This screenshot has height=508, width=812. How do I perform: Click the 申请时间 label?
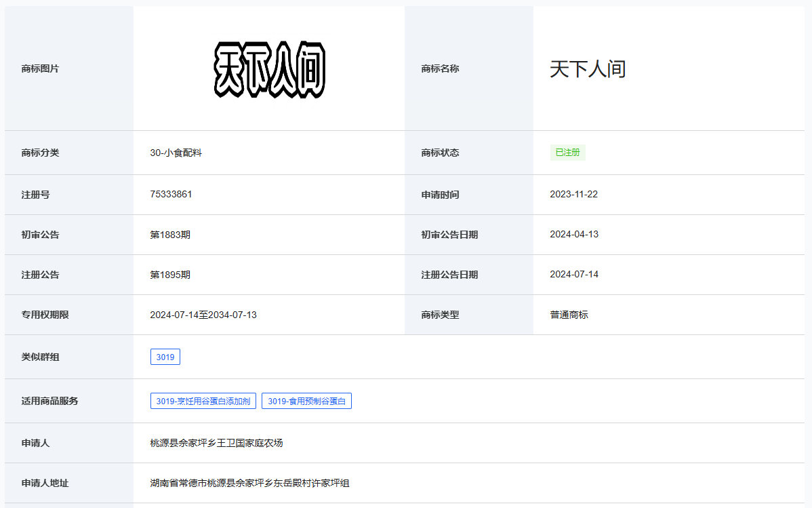coord(440,195)
